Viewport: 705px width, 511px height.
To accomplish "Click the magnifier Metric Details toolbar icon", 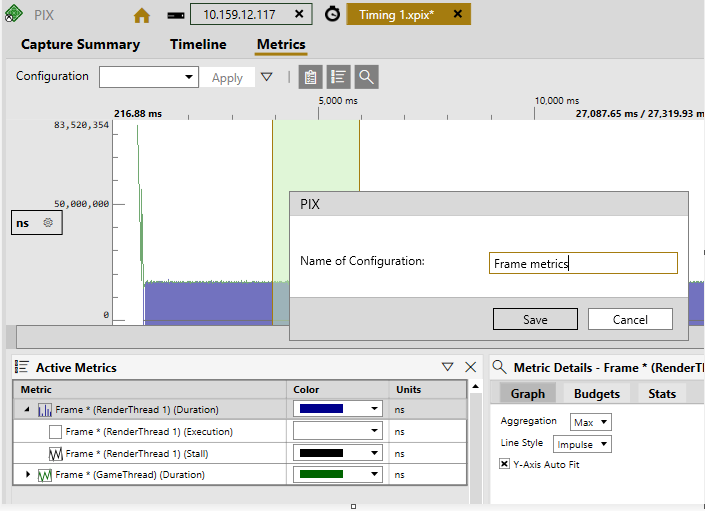I will coord(366,77).
